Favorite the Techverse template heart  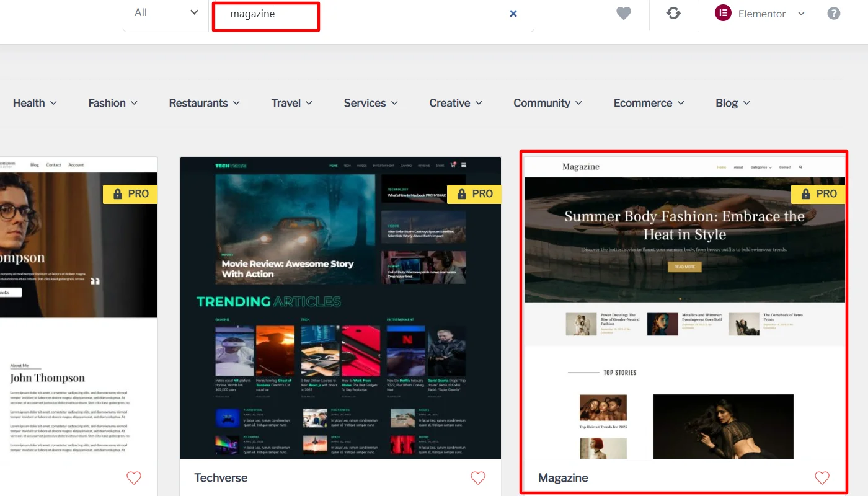(478, 478)
